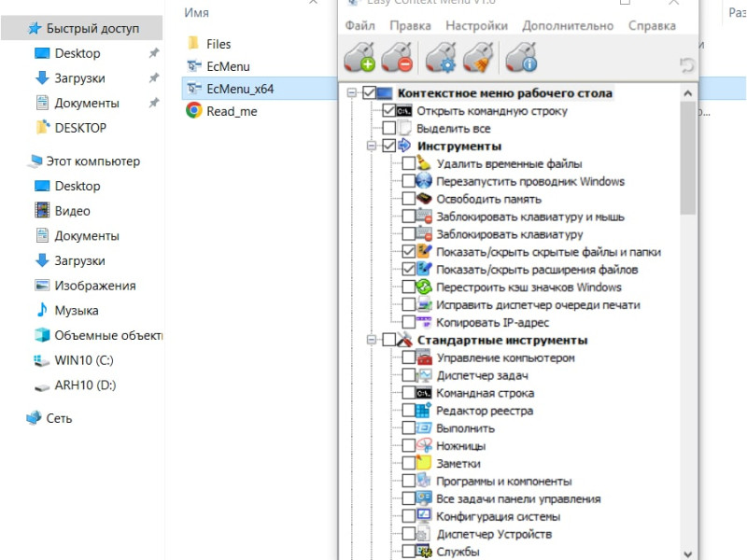Sort by Имя column header
The height and width of the screenshot is (560, 747).
[196, 12]
